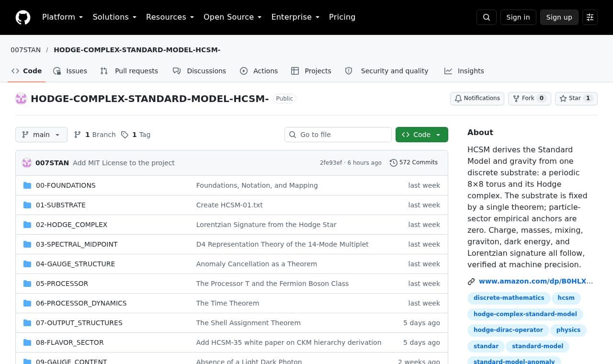Open the Security and quality tab
The width and height of the screenshot is (613, 364).
click(387, 71)
